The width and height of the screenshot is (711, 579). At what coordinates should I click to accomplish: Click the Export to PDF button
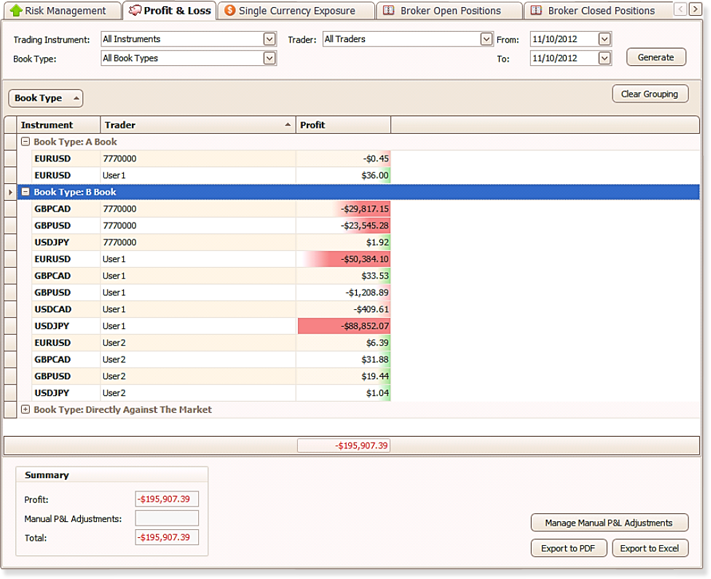point(567,548)
